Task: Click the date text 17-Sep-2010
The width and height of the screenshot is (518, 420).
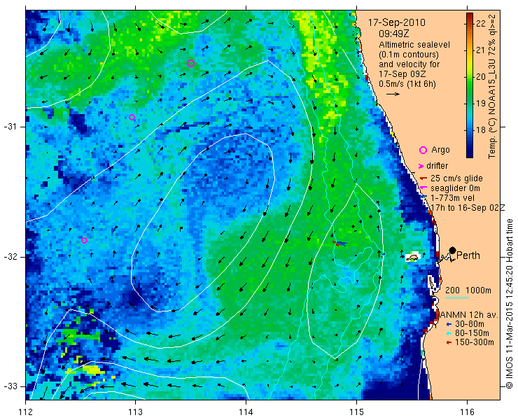Action: click(x=397, y=23)
